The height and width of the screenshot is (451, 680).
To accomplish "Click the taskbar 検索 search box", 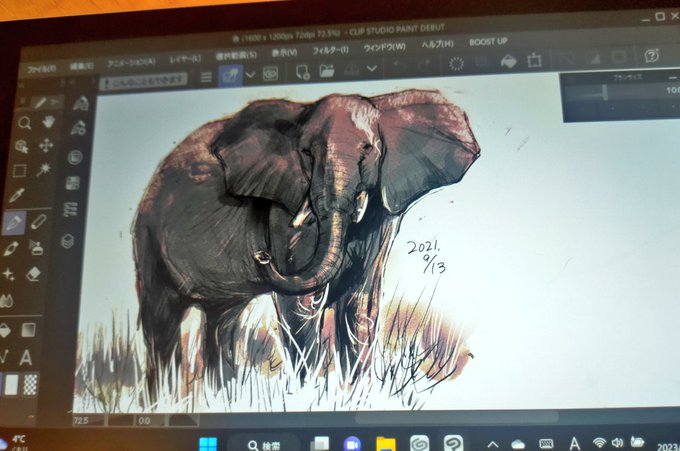I will [264, 444].
